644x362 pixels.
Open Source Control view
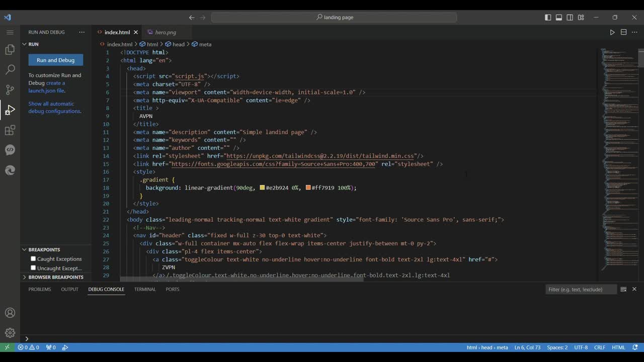click(x=10, y=90)
